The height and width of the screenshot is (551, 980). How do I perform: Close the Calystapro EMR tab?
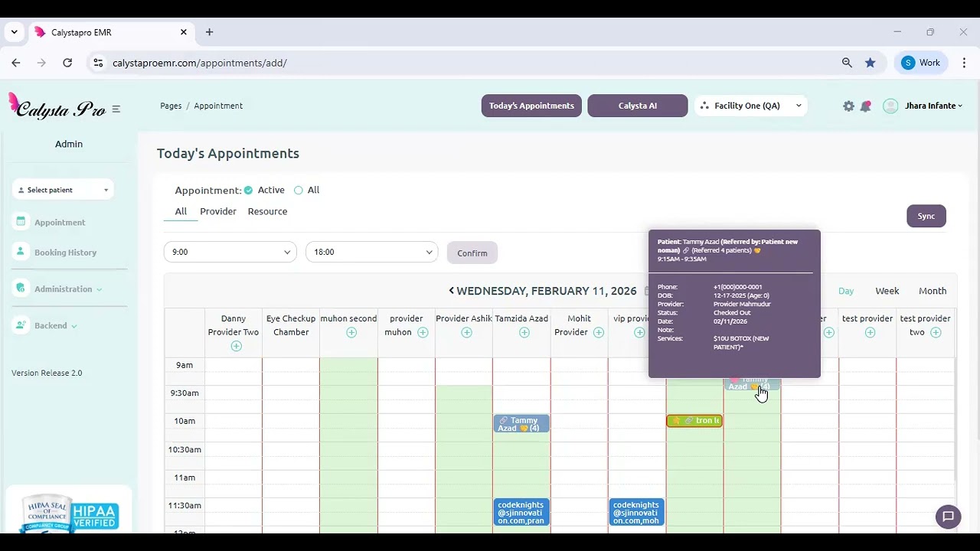tap(184, 32)
